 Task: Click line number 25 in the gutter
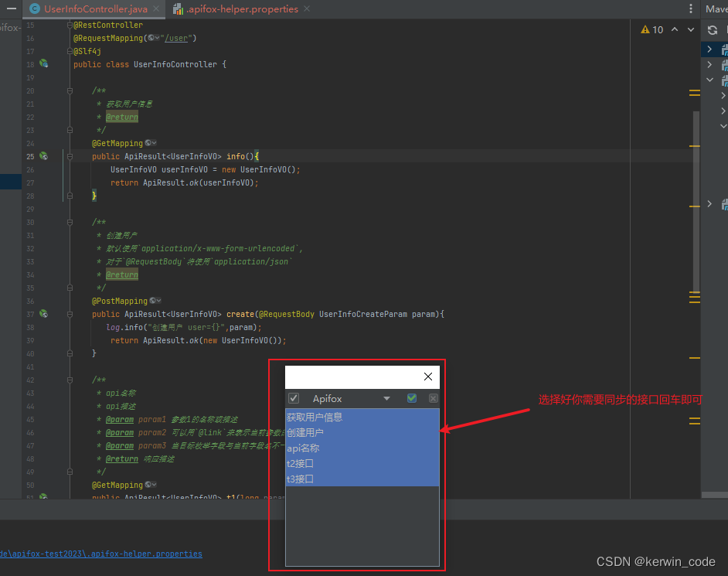point(30,156)
